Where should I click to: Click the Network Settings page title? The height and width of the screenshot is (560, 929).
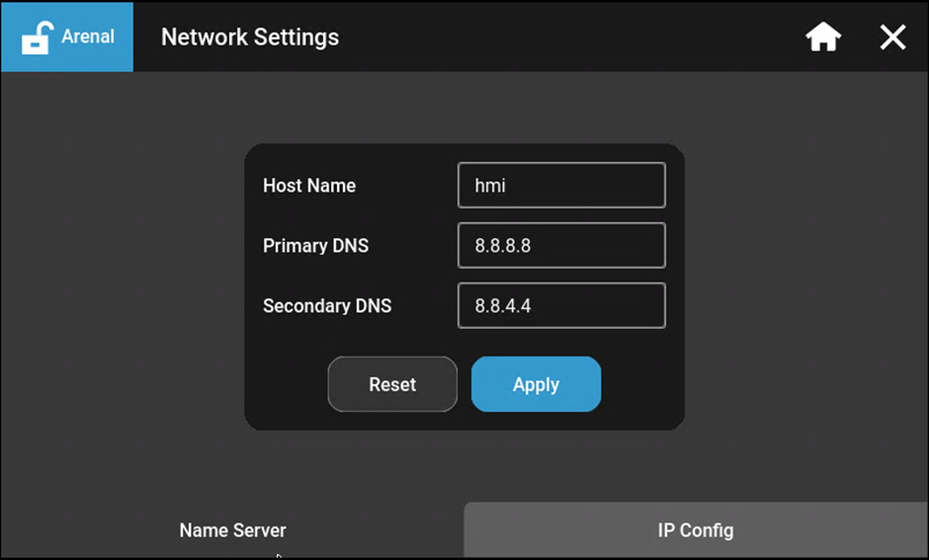pyautogui.click(x=250, y=38)
